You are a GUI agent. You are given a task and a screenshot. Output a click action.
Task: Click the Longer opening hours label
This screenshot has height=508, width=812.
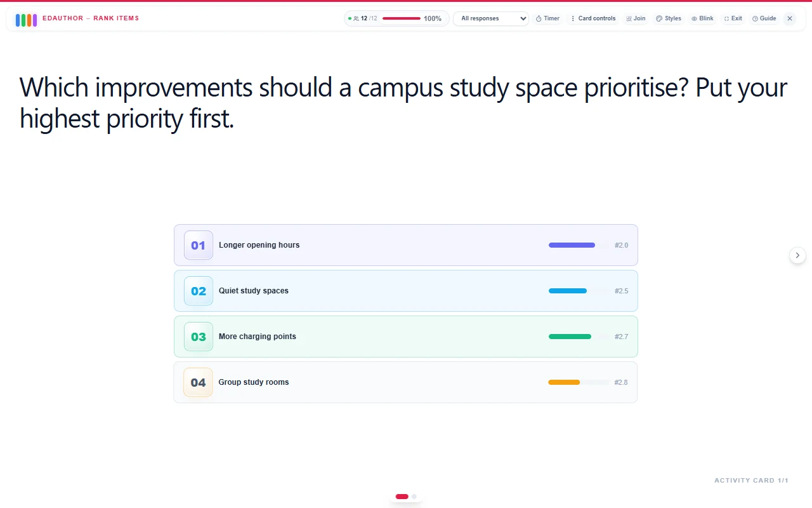[259, 245]
